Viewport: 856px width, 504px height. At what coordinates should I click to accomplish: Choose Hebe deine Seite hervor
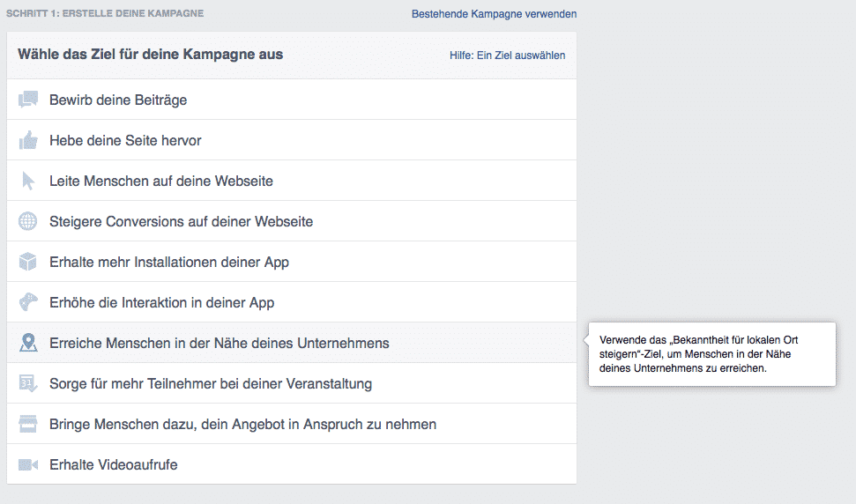[125, 140]
